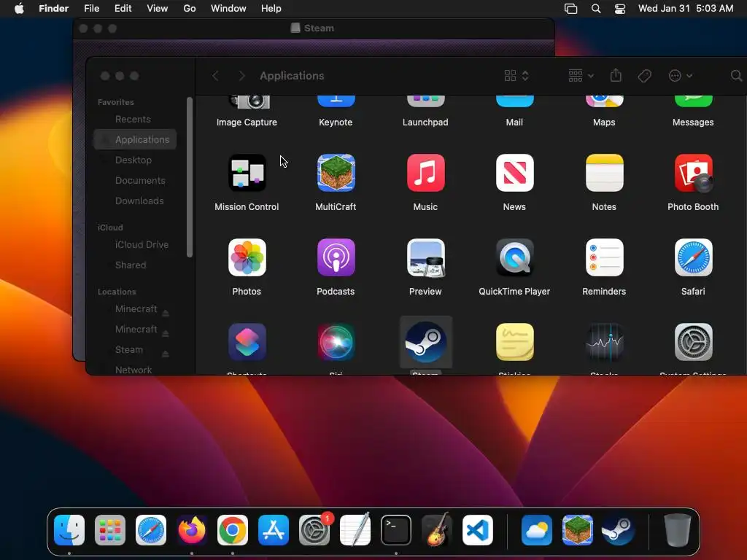Eject the Steam volume in sidebar

pyautogui.click(x=166, y=354)
